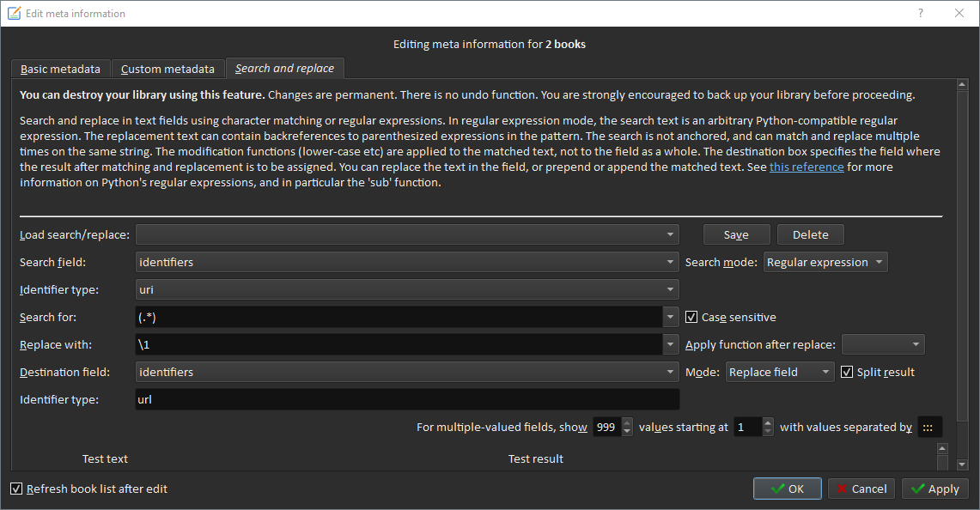980x510 pixels.
Task: Switch to the Basic metadata tab
Action: [60, 69]
